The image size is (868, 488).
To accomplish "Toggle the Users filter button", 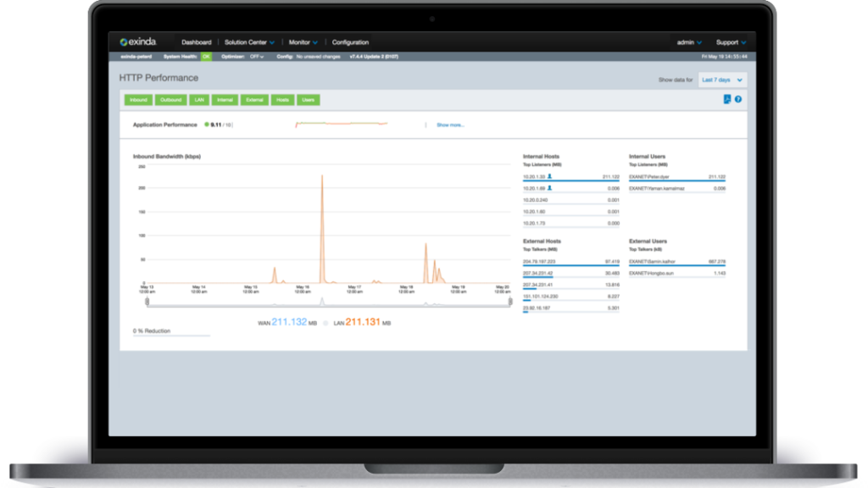I will (x=309, y=100).
